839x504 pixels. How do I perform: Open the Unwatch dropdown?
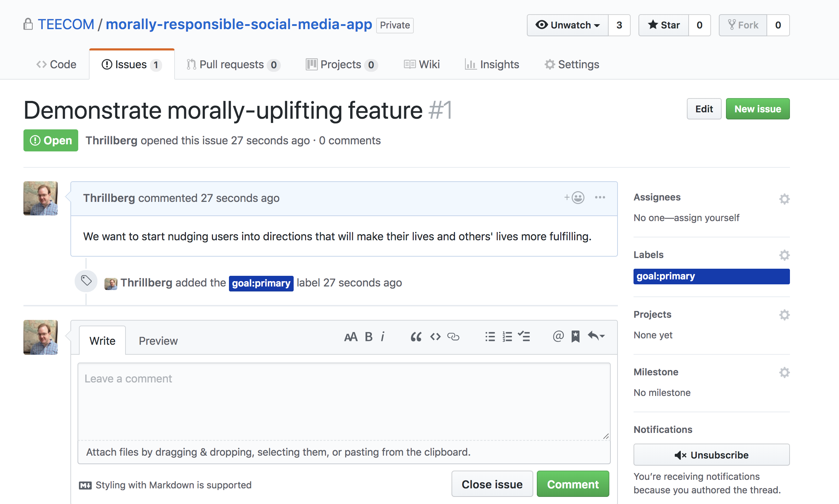coord(568,25)
